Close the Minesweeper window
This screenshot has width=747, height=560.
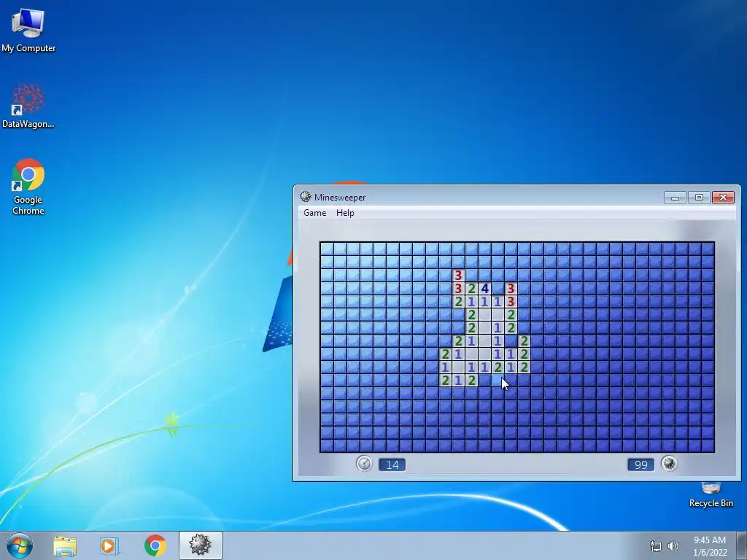click(x=723, y=197)
